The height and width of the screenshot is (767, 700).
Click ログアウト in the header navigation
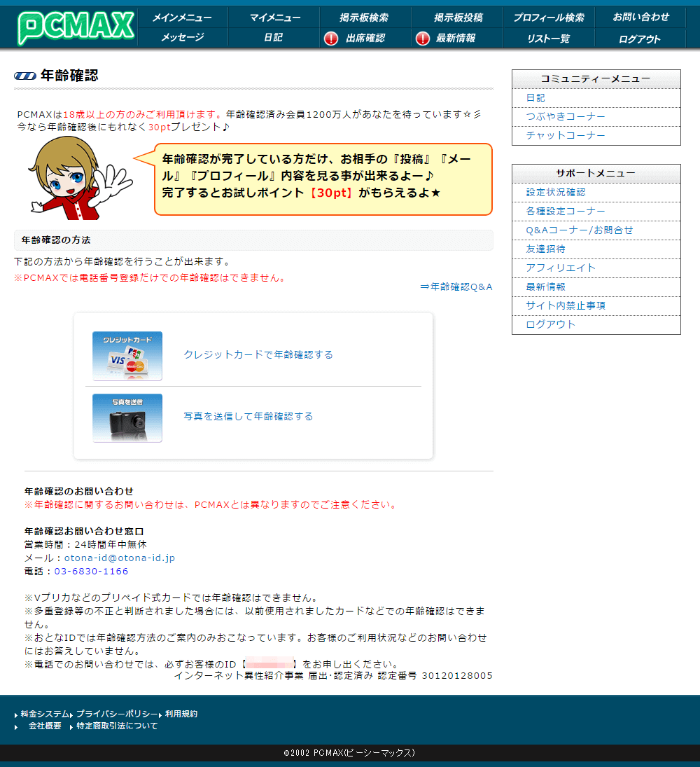pos(640,39)
